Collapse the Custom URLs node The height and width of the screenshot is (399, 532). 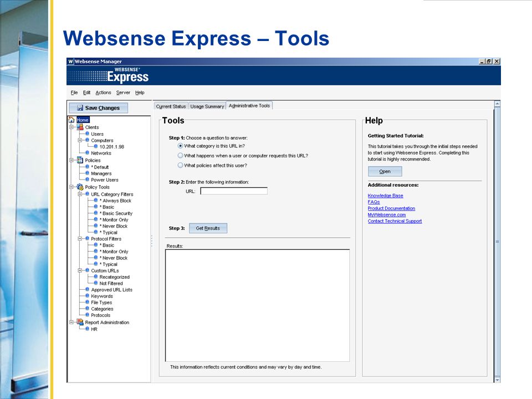pos(80,270)
